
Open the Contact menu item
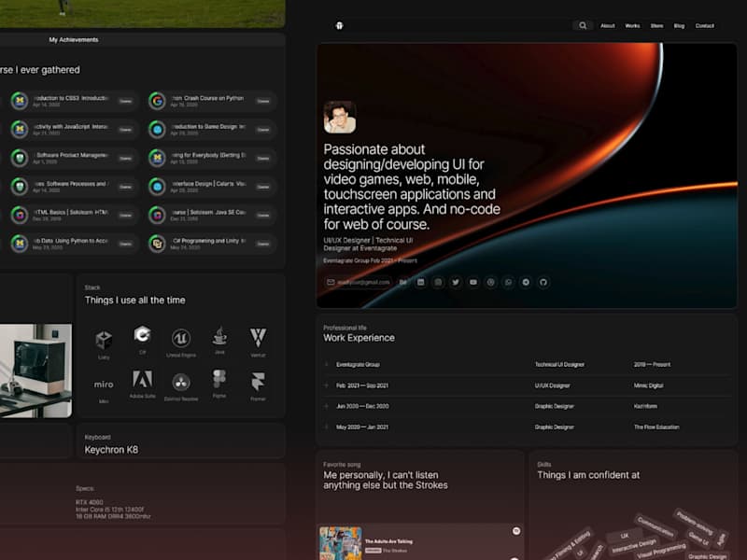point(705,26)
